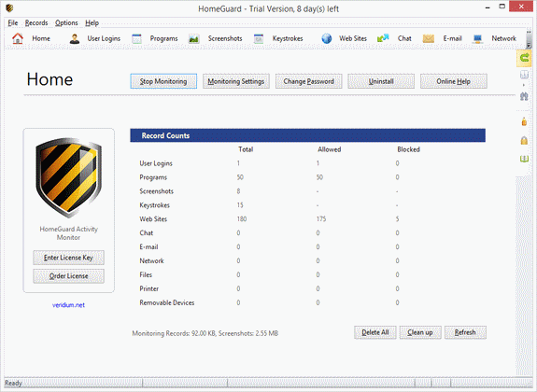Image resolution: width=537 pixels, height=392 pixels.
Task: Click the green refresh arrow sidebar icon
Action: coord(524,58)
